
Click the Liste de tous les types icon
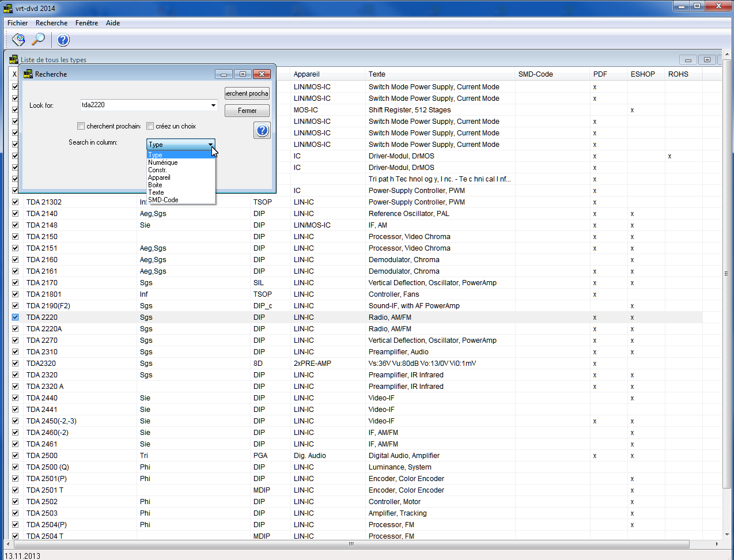14,59
